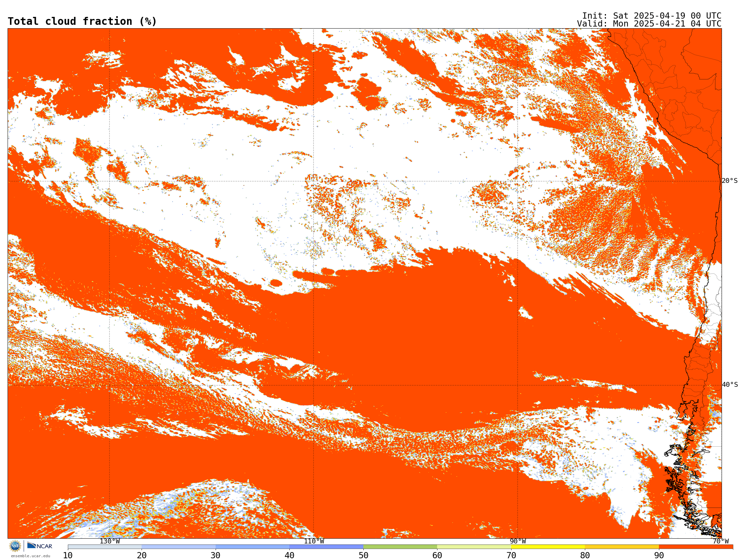Click the colorbar tick label 60

[x=437, y=556]
